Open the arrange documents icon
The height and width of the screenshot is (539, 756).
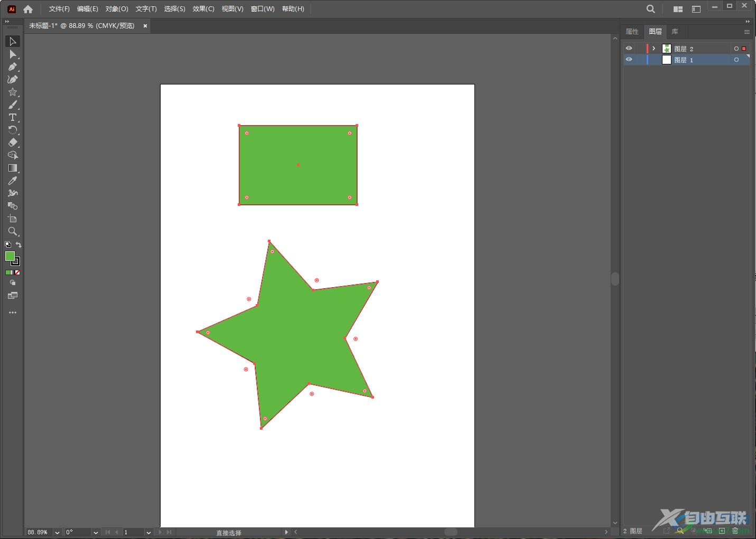coord(678,9)
